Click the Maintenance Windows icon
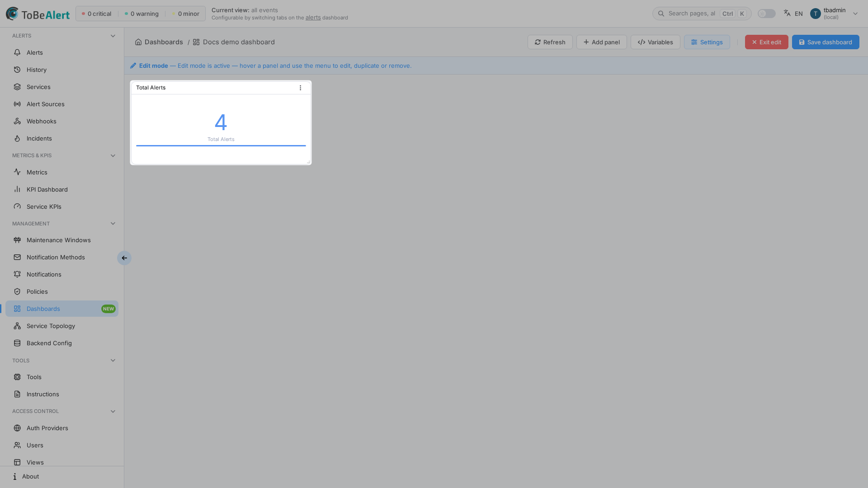Image resolution: width=868 pixels, height=488 pixels. [17, 240]
